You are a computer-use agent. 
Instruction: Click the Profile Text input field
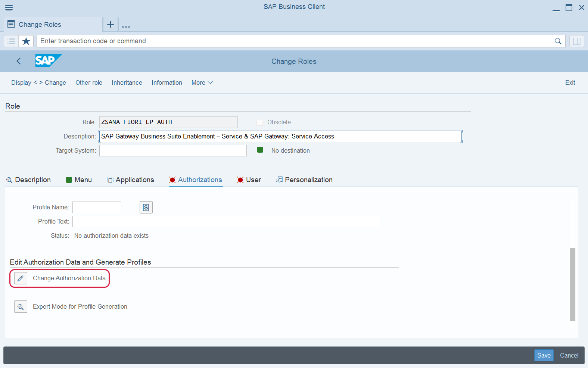[227, 222]
